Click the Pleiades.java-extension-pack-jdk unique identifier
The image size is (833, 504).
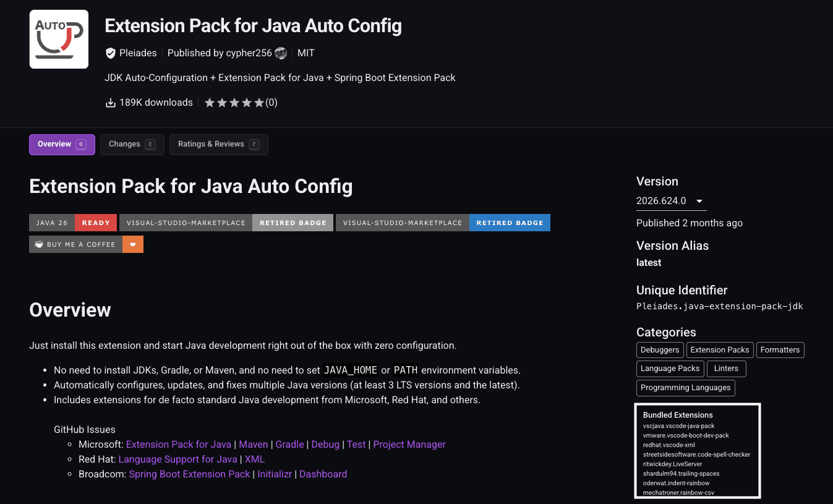click(720, 306)
